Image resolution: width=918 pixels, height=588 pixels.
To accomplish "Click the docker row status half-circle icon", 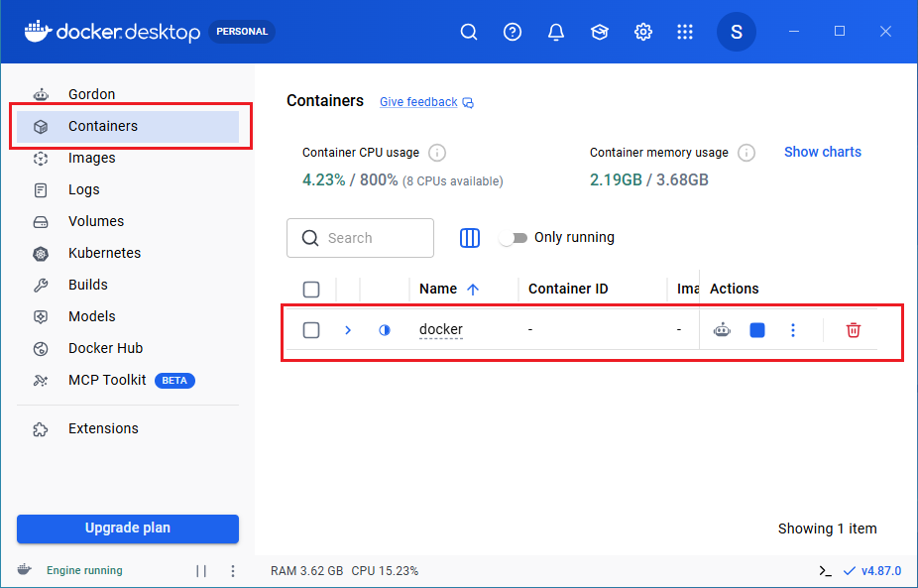I will tap(384, 330).
